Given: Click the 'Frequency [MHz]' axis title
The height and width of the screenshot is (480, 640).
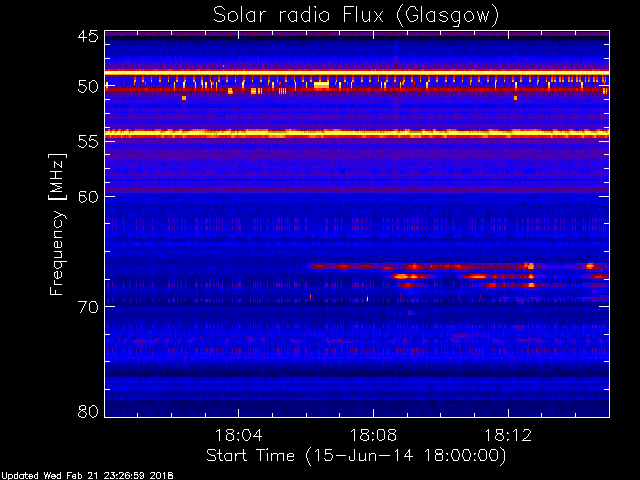Looking at the screenshot, I should pyautogui.click(x=57, y=224).
